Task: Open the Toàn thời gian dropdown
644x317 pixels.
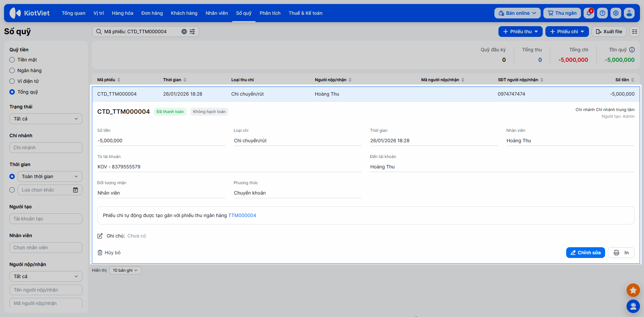Action: [50, 176]
